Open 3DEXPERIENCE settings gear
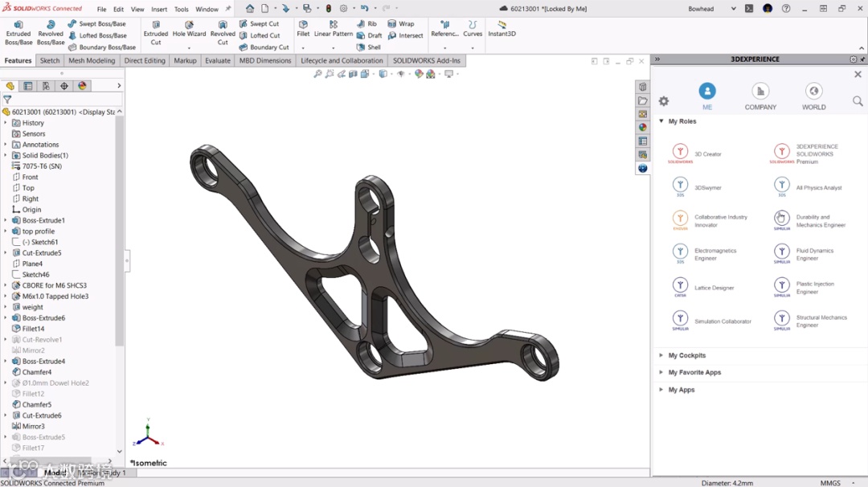Viewport: 868px width, 487px height. (x=664, y=100)
